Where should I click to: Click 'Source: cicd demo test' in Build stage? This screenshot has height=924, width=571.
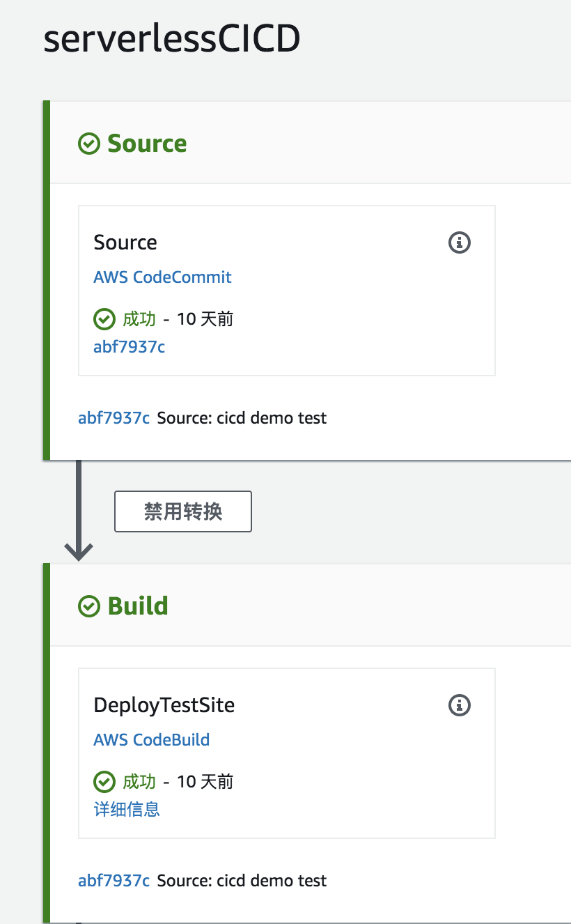pos(242,881)
